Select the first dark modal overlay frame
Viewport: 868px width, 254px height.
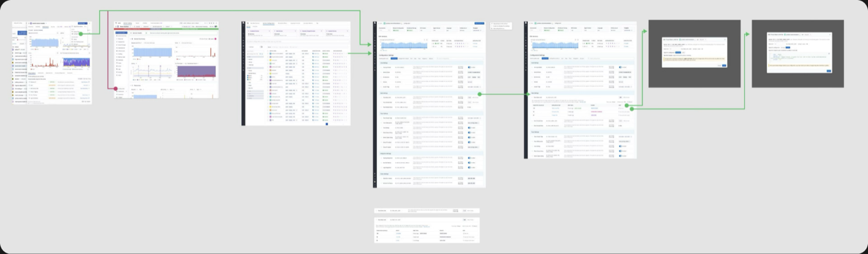point(694,54)
